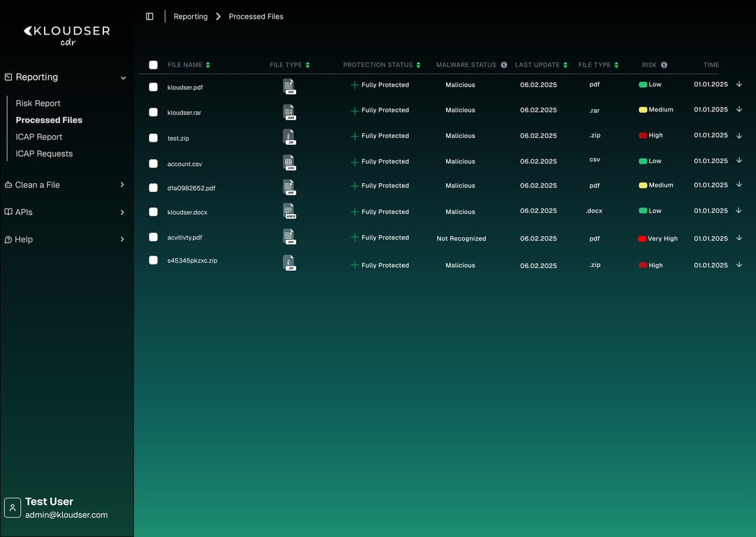
Task: Click the green Low risk swatch for kloudser.pdf
Action: (x=643, y=84)
